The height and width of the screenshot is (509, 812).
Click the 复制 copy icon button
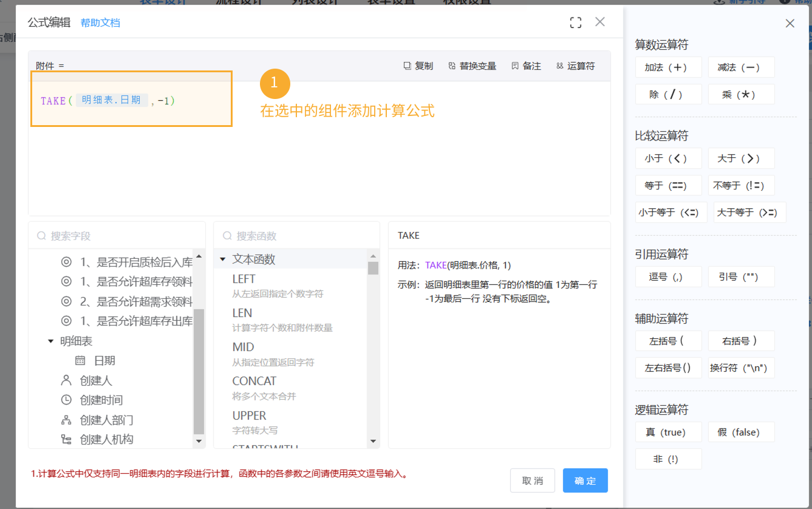[418, 66]
